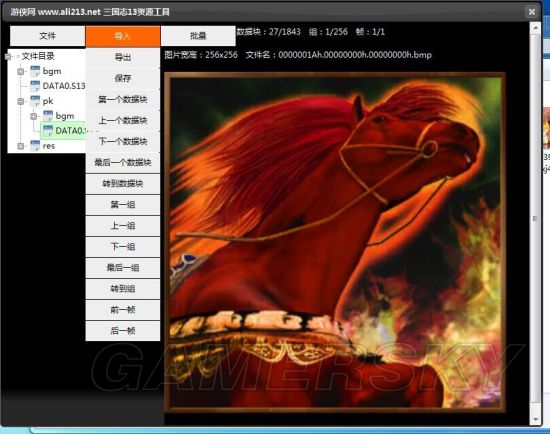Expand the top-level bgm folder node
This screenshot has width=550, height=434.
pyautogui.click(x=21, y=71)
